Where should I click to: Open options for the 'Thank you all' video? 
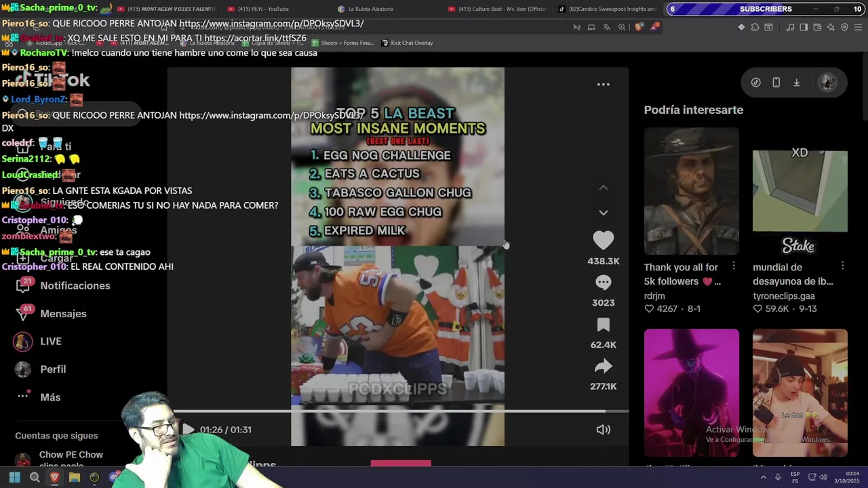734,266
